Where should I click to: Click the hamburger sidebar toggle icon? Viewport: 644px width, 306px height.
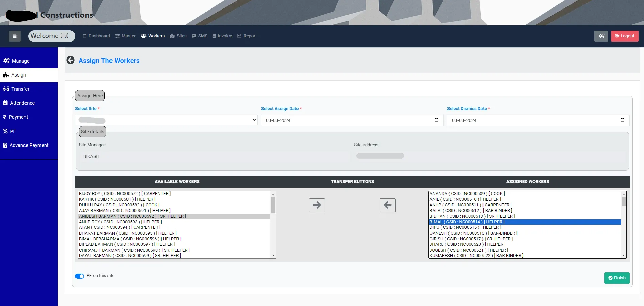(14, 36)
